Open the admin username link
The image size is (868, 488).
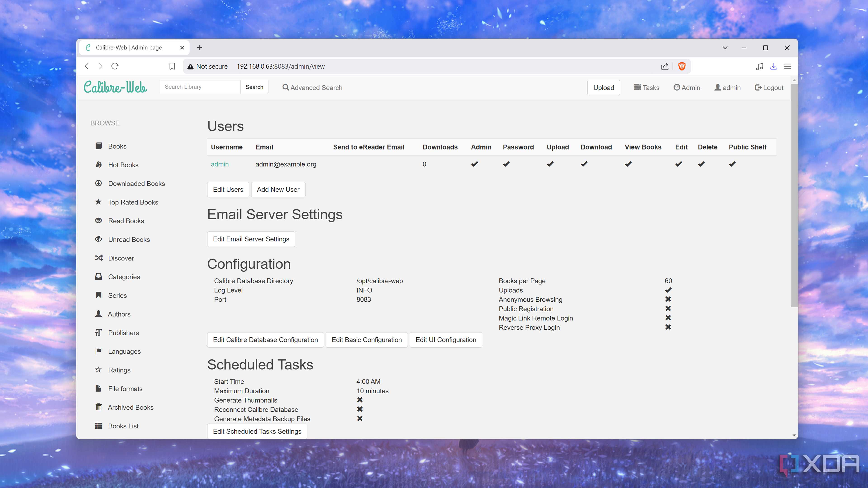[x=220, y=164]
